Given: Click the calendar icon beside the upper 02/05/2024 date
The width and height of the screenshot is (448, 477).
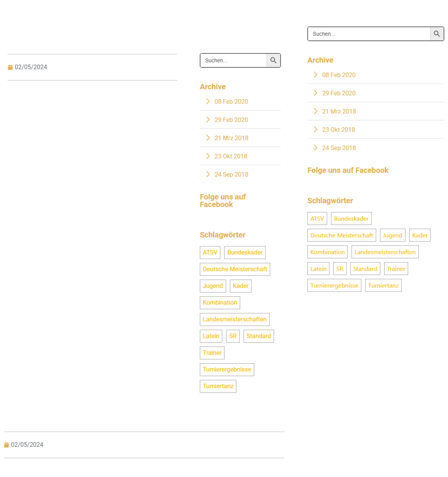Looking at the screenshot, I should coord(10,67).
